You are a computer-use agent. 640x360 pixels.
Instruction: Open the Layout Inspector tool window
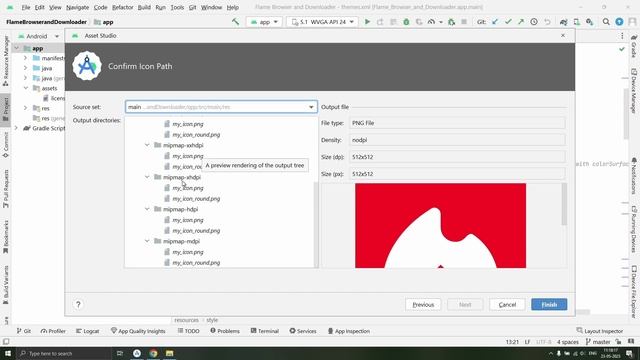tap(600, 331)
